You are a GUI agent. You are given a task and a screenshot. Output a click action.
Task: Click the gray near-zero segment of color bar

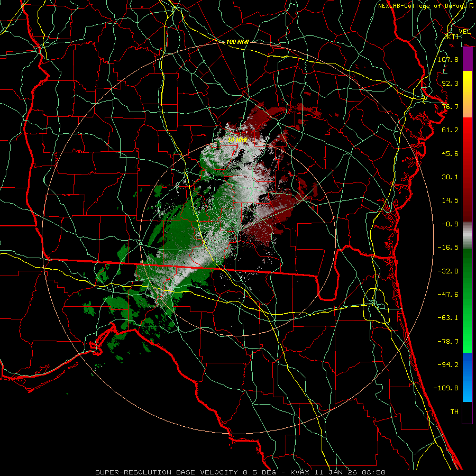(x=467, y=235)
